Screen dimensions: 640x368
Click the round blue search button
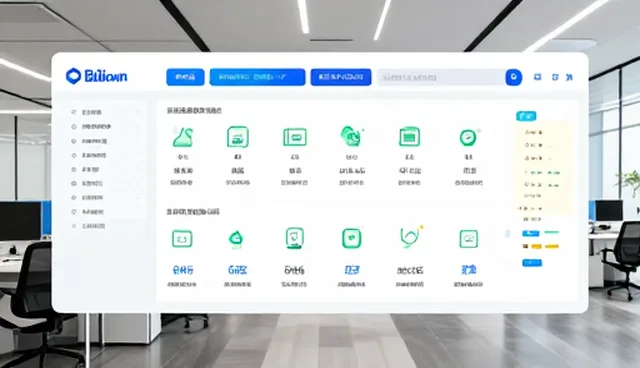click(513, 77)
